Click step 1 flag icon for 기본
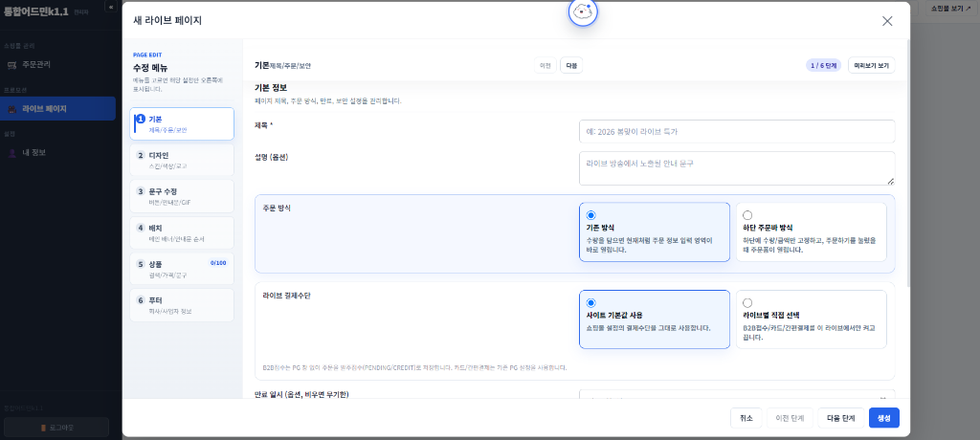Viewport: 980px width, 440px height. click(x=141, y=119)
